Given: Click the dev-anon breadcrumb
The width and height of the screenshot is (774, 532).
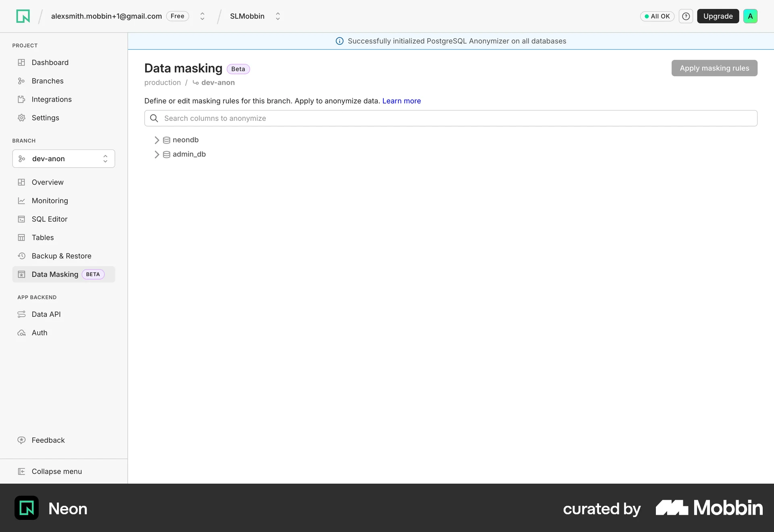Looking at the screenshot, I should tap(218, 83).
